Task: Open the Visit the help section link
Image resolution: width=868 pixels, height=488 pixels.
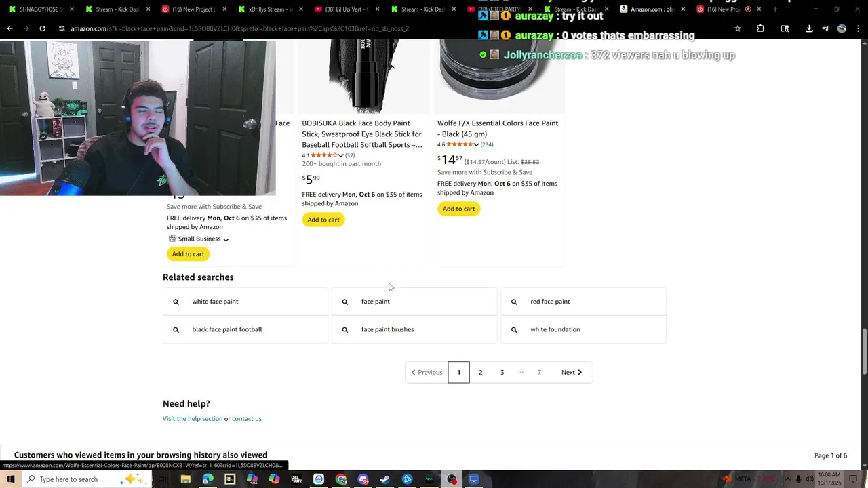Action: point(193,418)
